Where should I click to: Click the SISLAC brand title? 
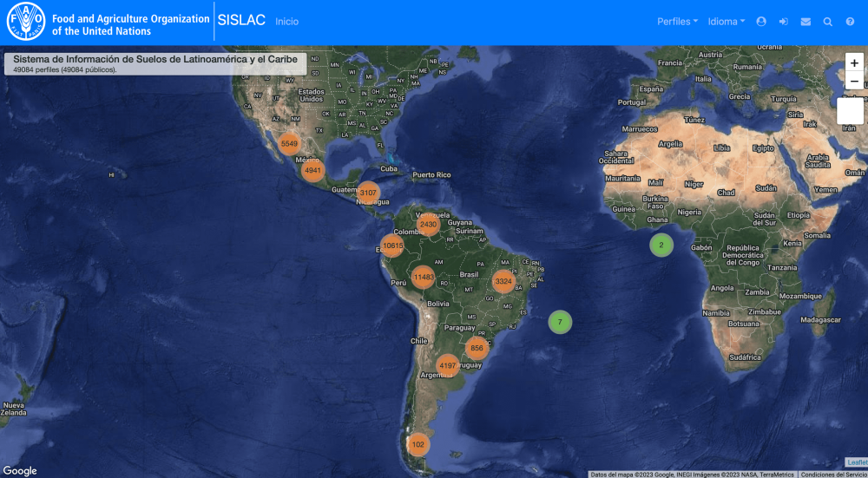tap(241, 21)
